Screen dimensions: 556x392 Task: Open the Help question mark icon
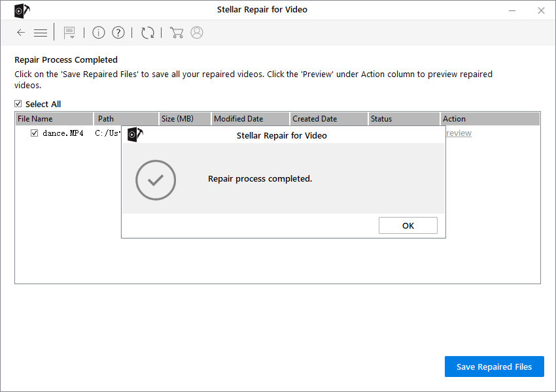(118, 33)
